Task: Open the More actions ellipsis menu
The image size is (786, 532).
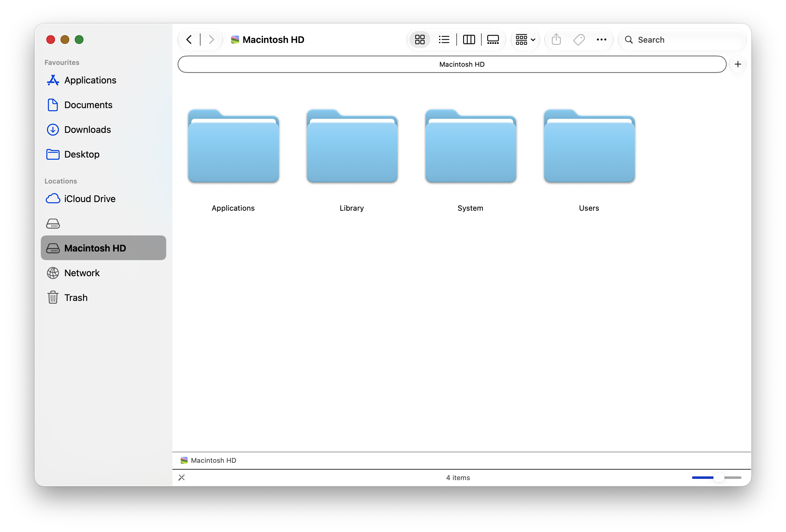Action: pyautogui.click(x=601, y=40)
